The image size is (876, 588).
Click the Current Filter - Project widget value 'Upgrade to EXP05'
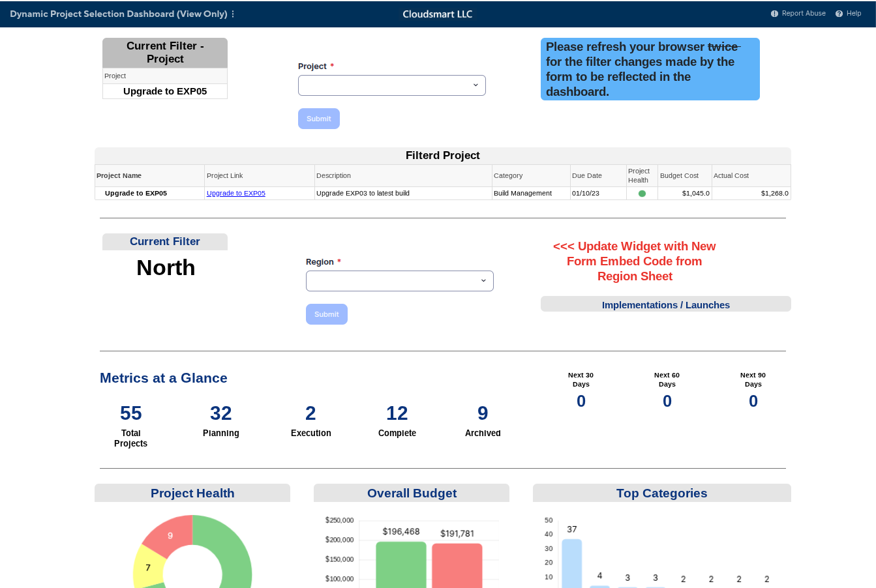[165, 91]
